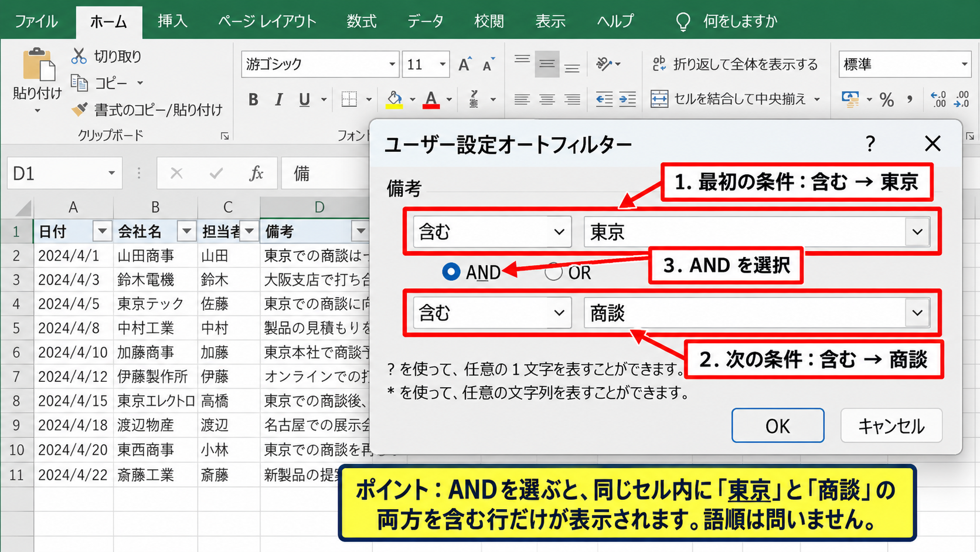Viewport: 980px width, 552px height.
Task: Switch to the 数式 tab
Action: coord(361,22)
